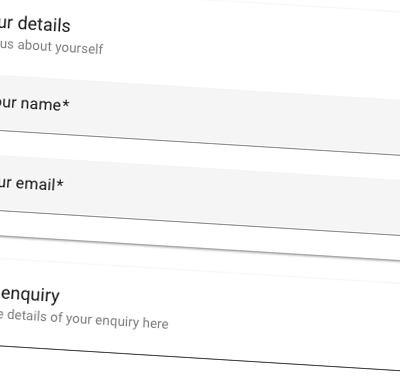Click the underline of the name field
Image resolution: width=400 pixels, height=380 pixels.
coord(200,142)
